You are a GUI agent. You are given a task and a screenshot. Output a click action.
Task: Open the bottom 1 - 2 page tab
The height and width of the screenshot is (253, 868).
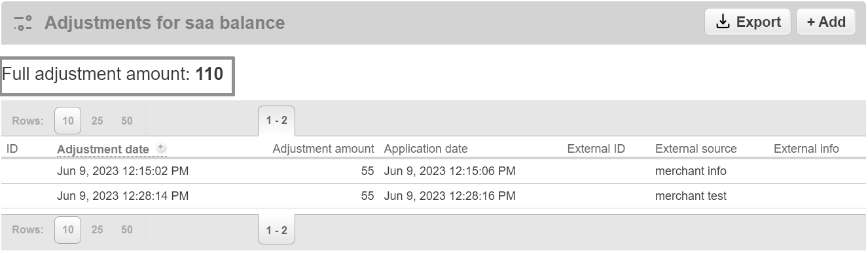276,229
